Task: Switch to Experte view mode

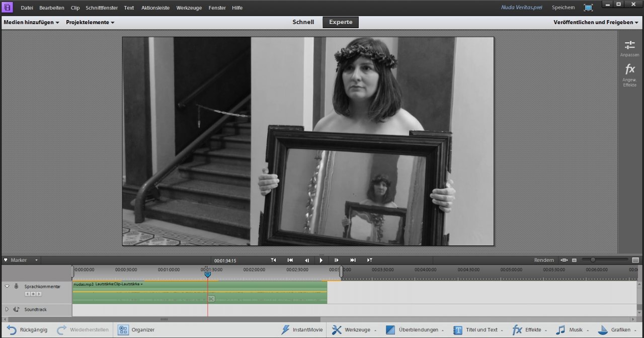Action: pyautogui.click(x=341, y=22)
